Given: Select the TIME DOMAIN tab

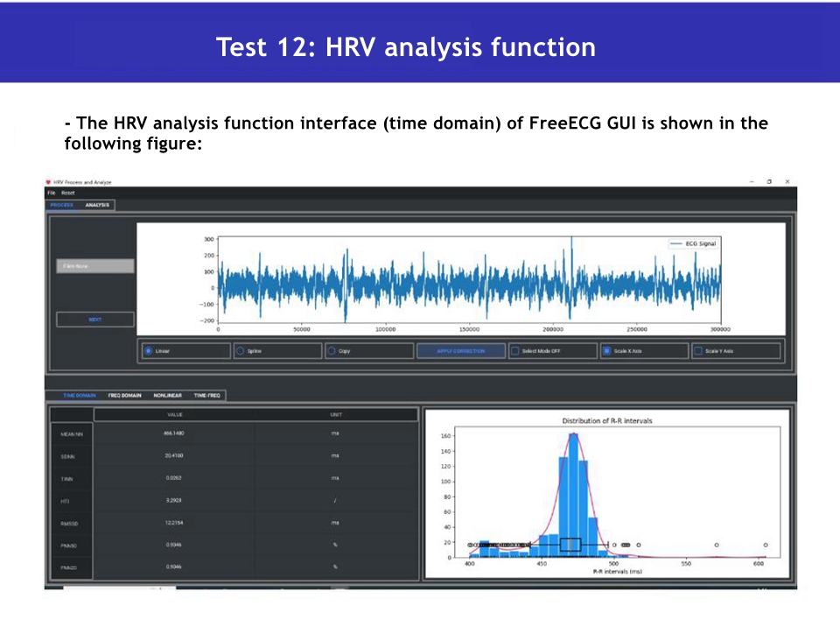Looking at the screenshot, I should [x=80, y=395].
